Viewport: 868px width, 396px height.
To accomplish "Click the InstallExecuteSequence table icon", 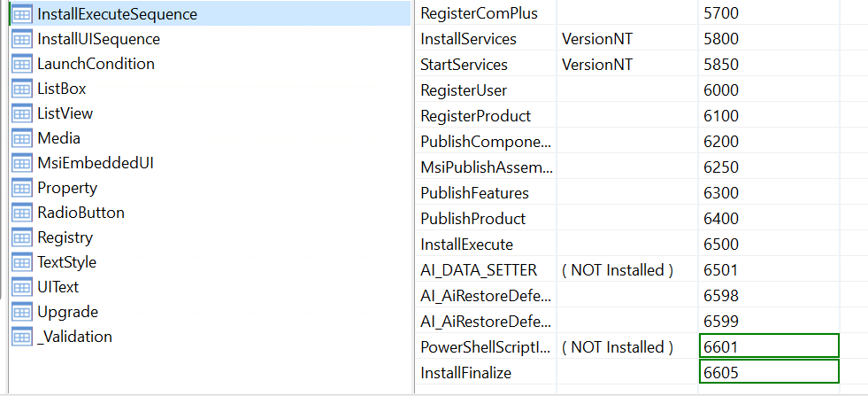I will [x=22, y=14].
